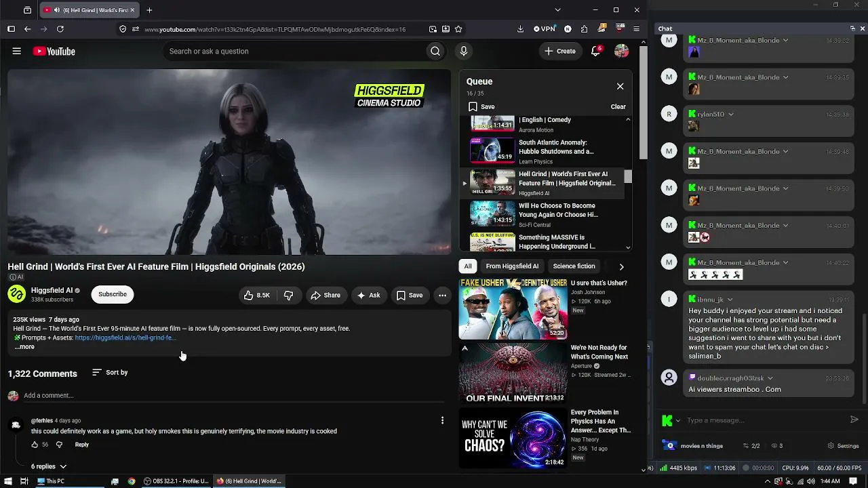Image resolution: width=868 pixels, height=488 pixels.
Task: Open the higgsfield.ai description link
Action: pyautogui.click(x=125, y=338)
